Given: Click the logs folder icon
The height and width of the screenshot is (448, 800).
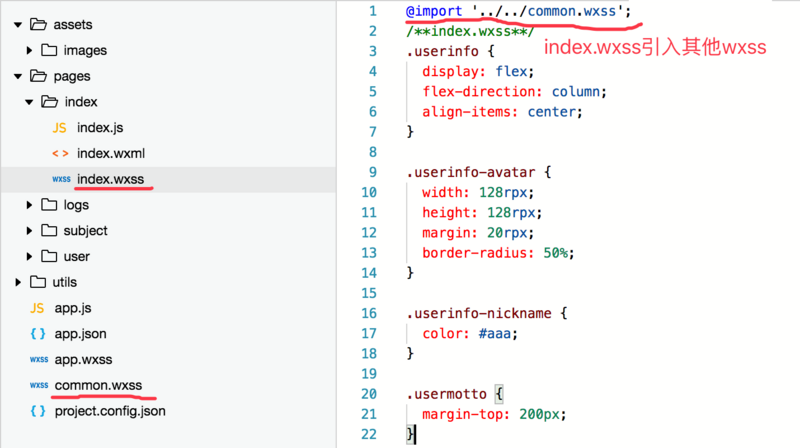Looking at the screenshot, I should 49,205.
